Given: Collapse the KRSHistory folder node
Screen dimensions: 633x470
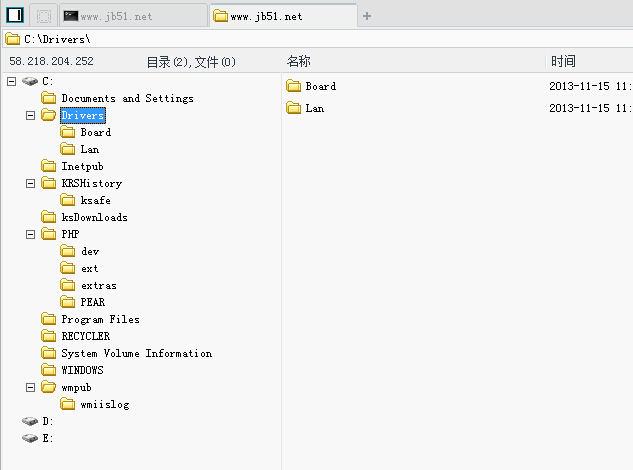Looking at the screenshot, I should (30, 184).
